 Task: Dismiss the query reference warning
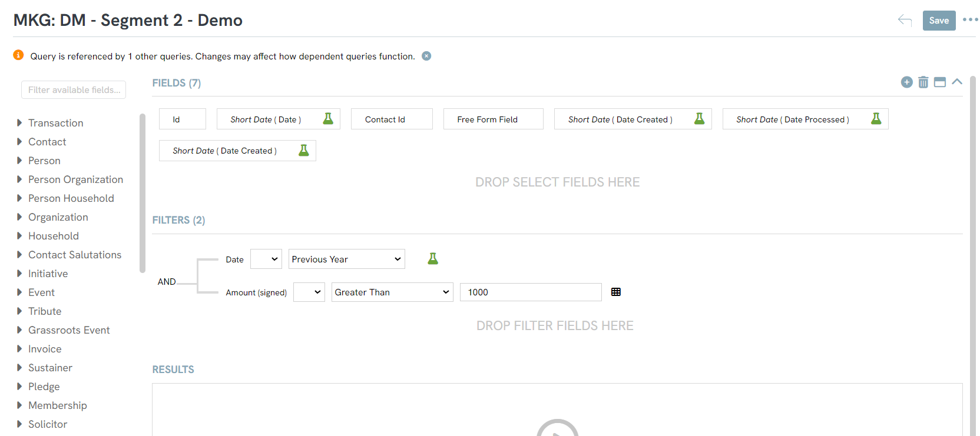coord(426,56)
